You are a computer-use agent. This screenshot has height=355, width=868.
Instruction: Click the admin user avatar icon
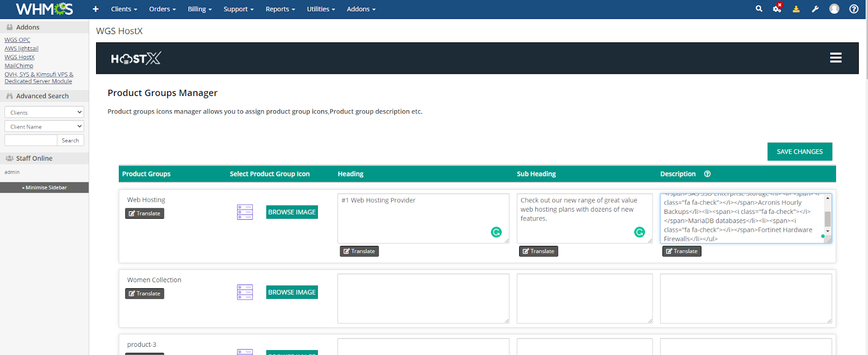click(x=834, y=9)
